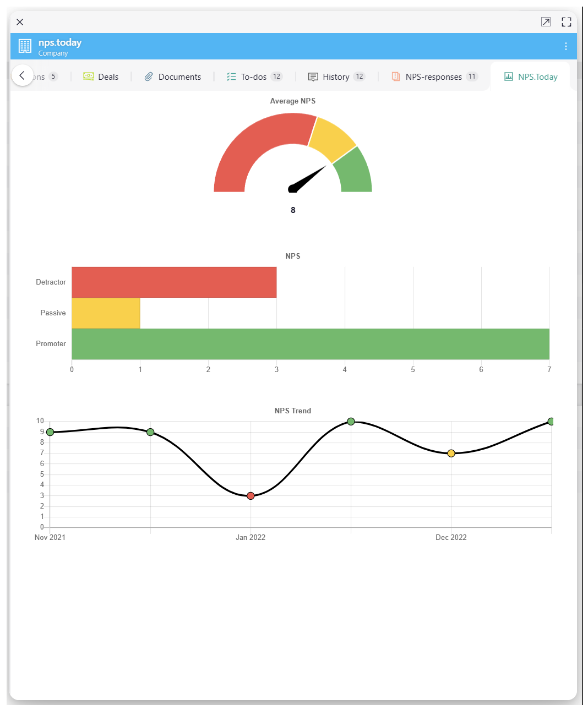Toggle fullscreen view icon
This screenshot has width=588, height=710.
tap(566, 22)
